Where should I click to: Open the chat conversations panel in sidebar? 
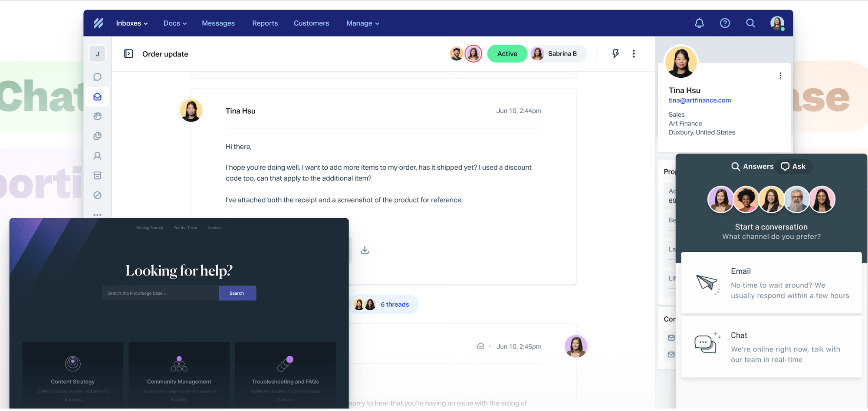[x=97, y=77]
